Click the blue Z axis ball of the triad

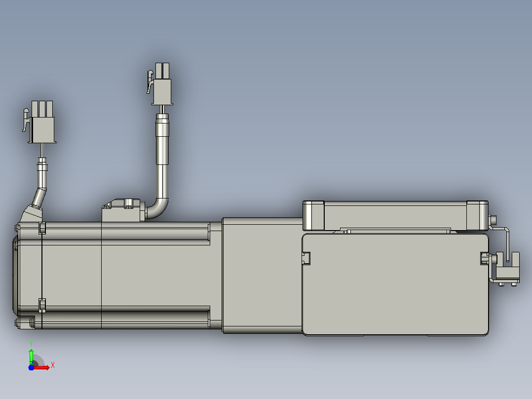31,367
